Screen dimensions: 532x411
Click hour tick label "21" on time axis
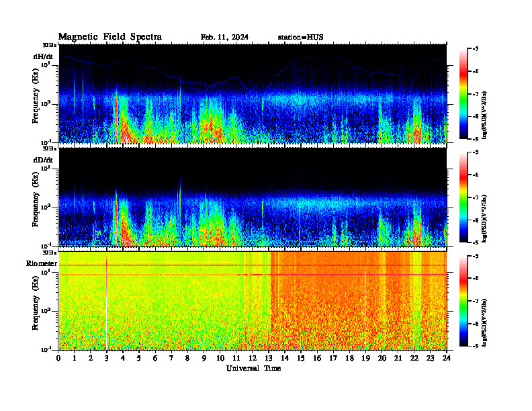click(x=398, y=359)
